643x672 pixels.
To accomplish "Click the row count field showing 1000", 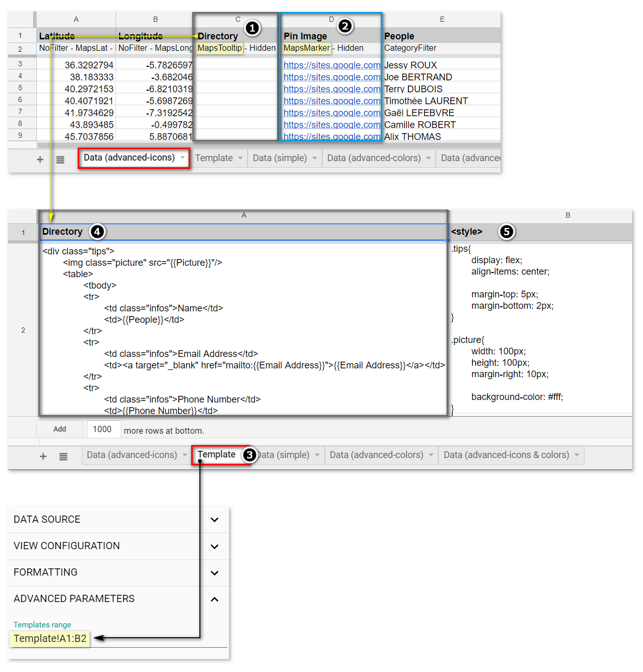I will pos(103,429).
